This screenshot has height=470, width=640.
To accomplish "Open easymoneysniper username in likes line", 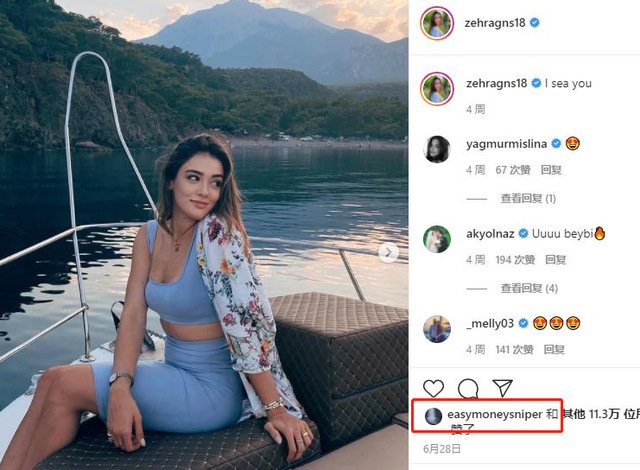I will coord(494,413).
